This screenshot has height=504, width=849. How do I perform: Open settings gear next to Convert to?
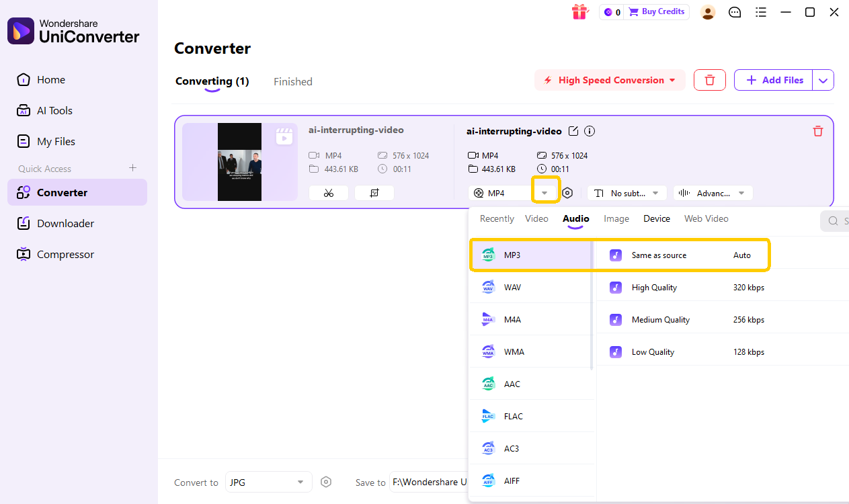(326, 482)
